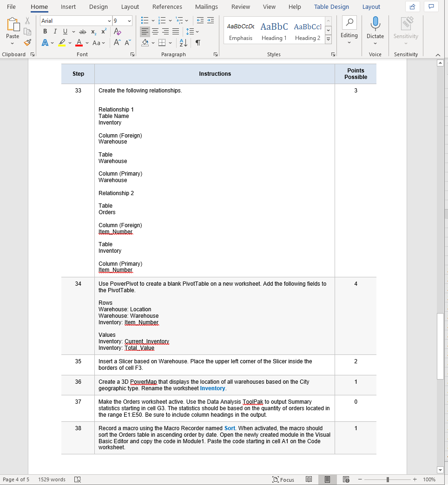Clear all formatting icon

click(x=117, y=31)
